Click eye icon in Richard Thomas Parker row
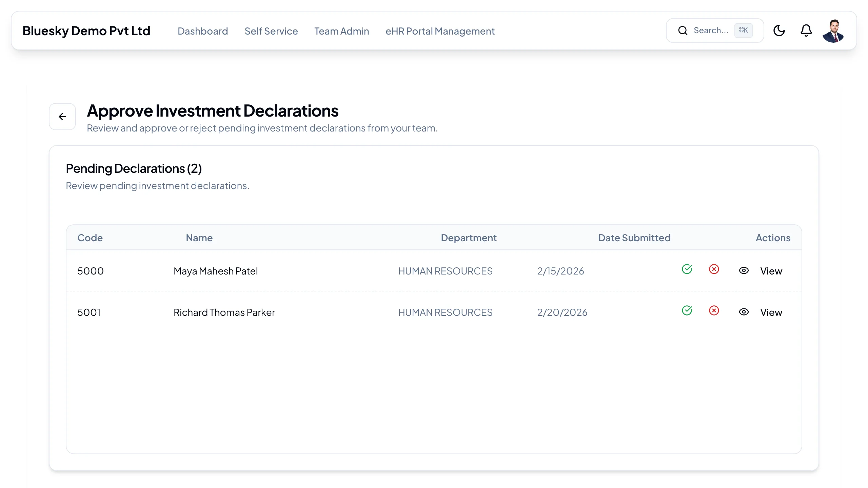Screen dimensions: 868x488 click(x=744, y=312)
